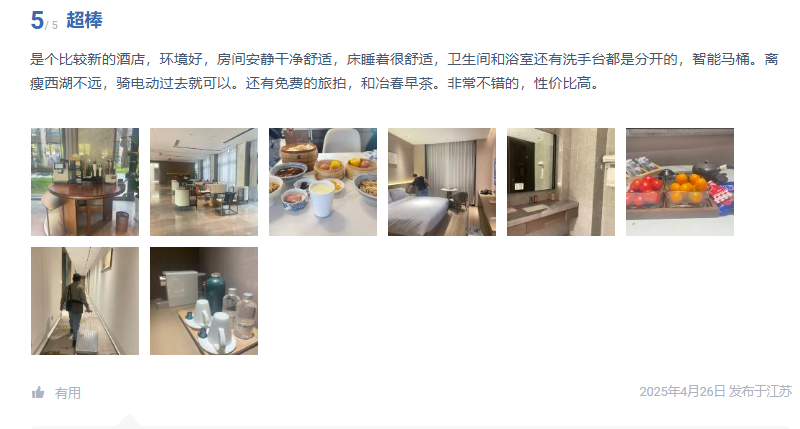
Task: Mark review as 有用
Action: (67, 393)
